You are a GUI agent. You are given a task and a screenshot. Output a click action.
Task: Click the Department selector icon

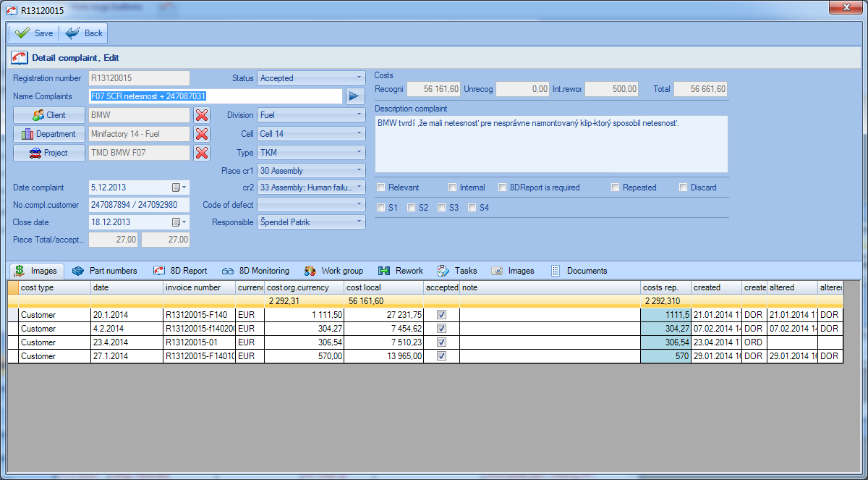[48, 133]
